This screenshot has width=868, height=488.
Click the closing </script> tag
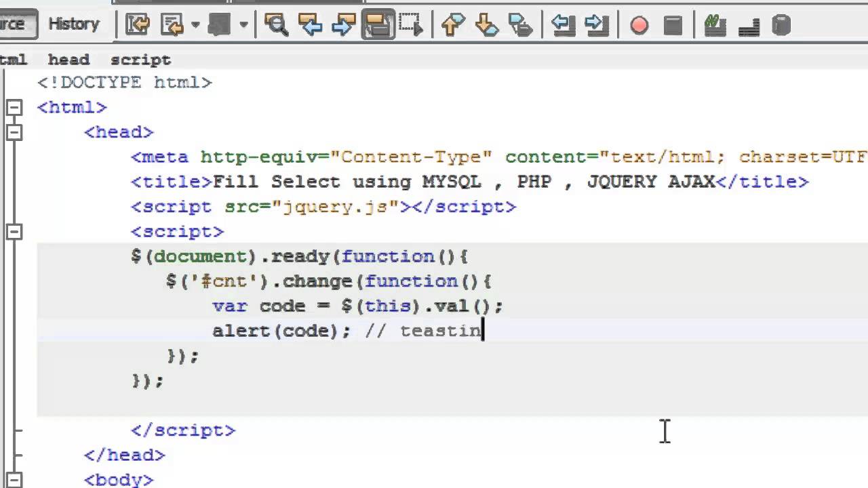click(183, 430)
